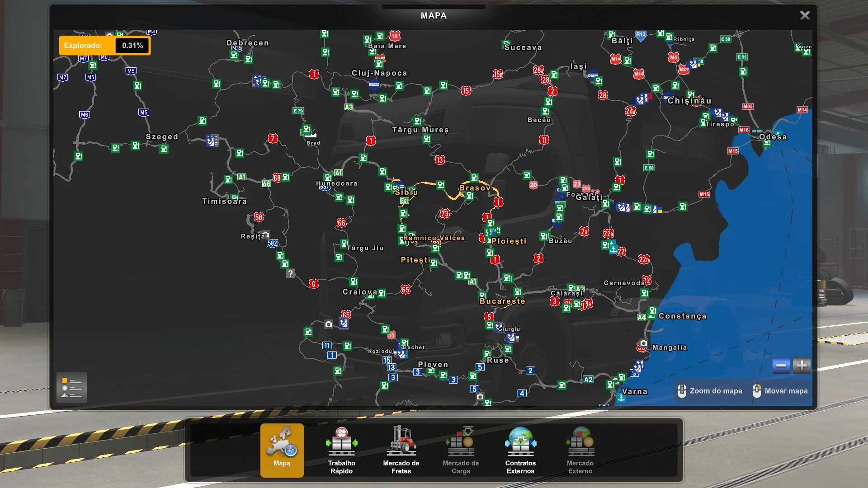
Task: Zoom in map with plus button
Action: (x=802, y=366)
